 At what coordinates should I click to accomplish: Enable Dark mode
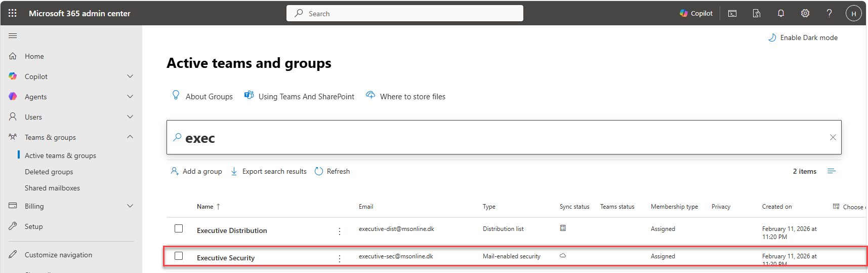point(803,37)
